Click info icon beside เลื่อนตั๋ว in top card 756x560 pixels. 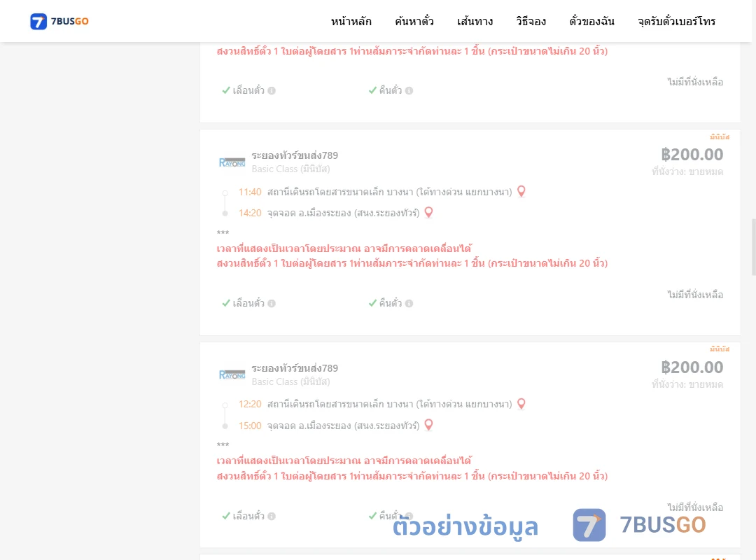point(272,91)
